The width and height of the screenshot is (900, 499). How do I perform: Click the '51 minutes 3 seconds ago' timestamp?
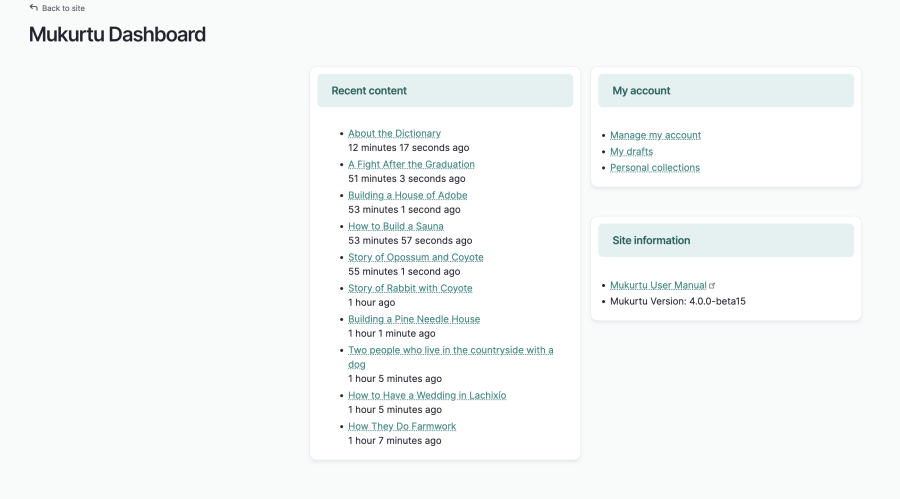406,179
